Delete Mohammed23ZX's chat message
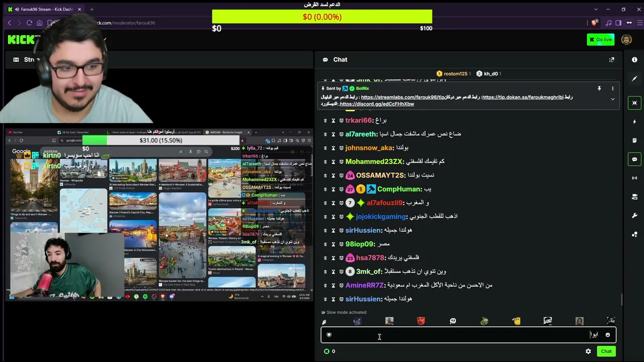The height and width of the screenshot is (362, 644). point(325,162)
